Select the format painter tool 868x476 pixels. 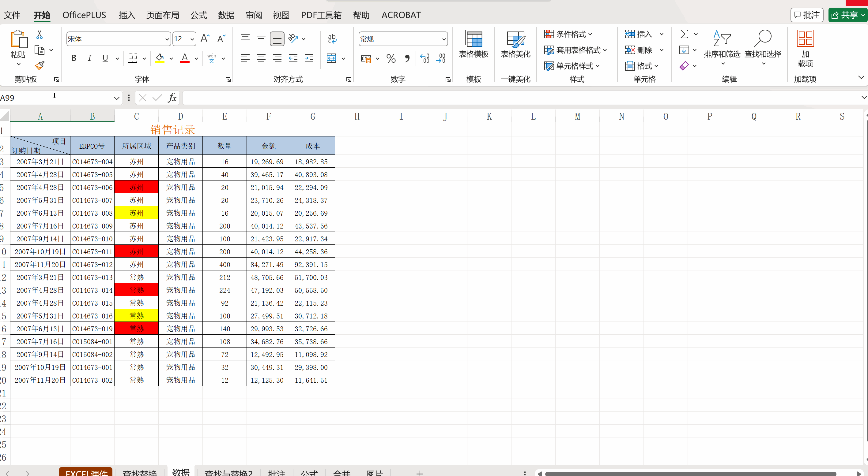point(40,65)
